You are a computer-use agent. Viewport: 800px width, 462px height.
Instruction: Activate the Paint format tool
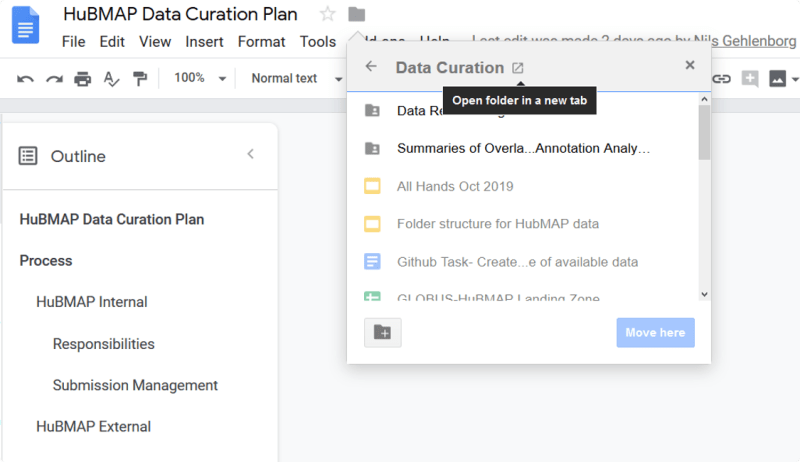[x=140, y=78]
